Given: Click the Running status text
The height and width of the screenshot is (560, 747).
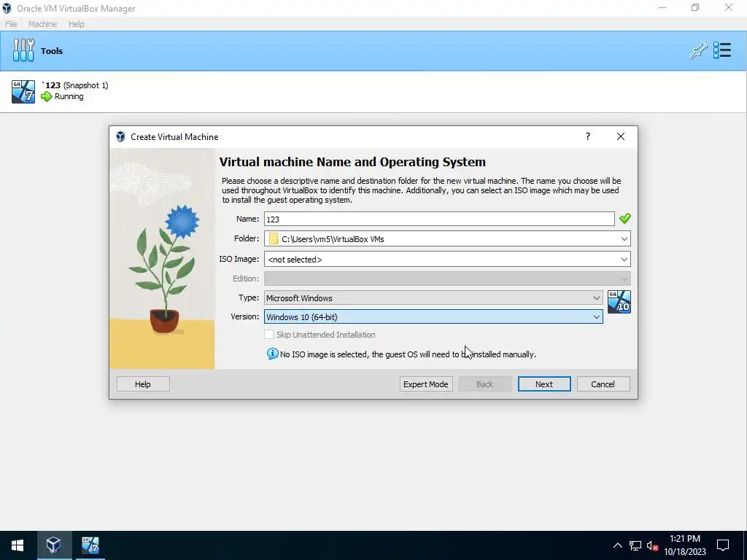Looking at the screenshot, I should pyautogui.click(x=69, y=97).
